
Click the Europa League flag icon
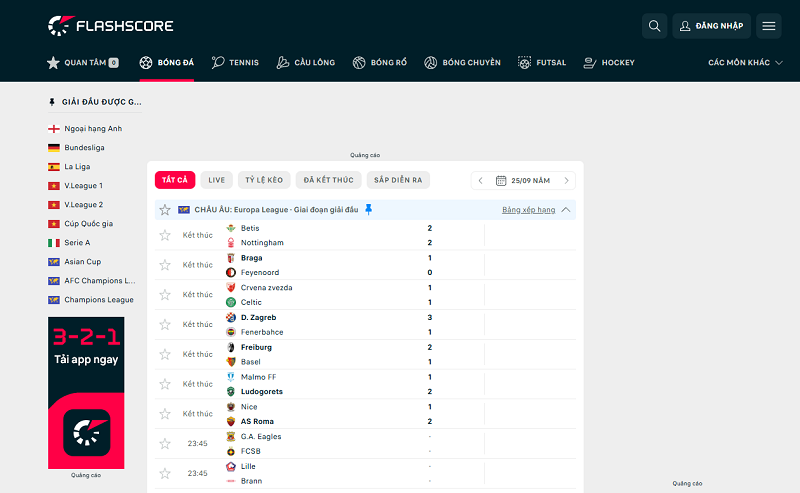(184, 210)
